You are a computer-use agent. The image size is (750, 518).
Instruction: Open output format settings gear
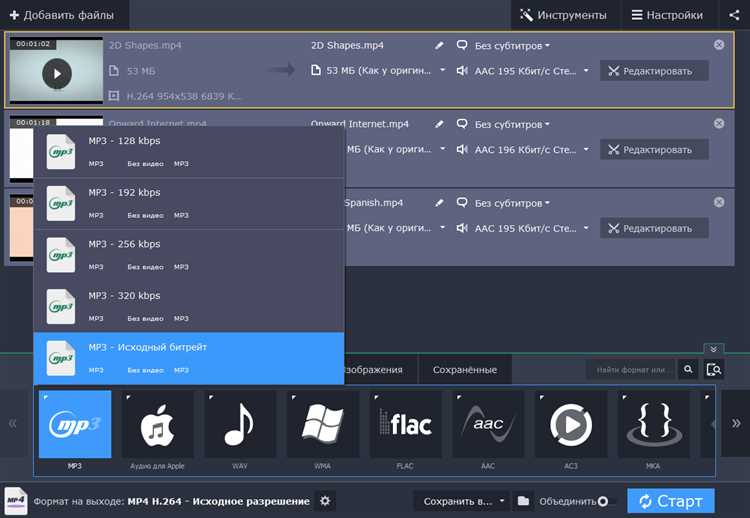[324, 500]
